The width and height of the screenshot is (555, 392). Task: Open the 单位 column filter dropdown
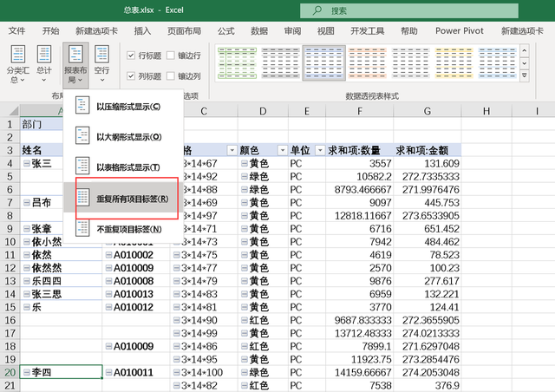coord(320,151)
